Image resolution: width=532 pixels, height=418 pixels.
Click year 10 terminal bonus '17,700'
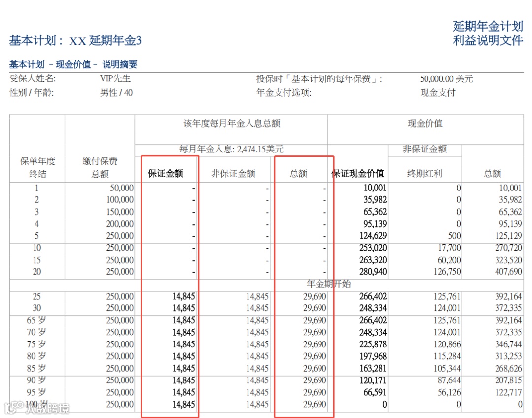449,248
